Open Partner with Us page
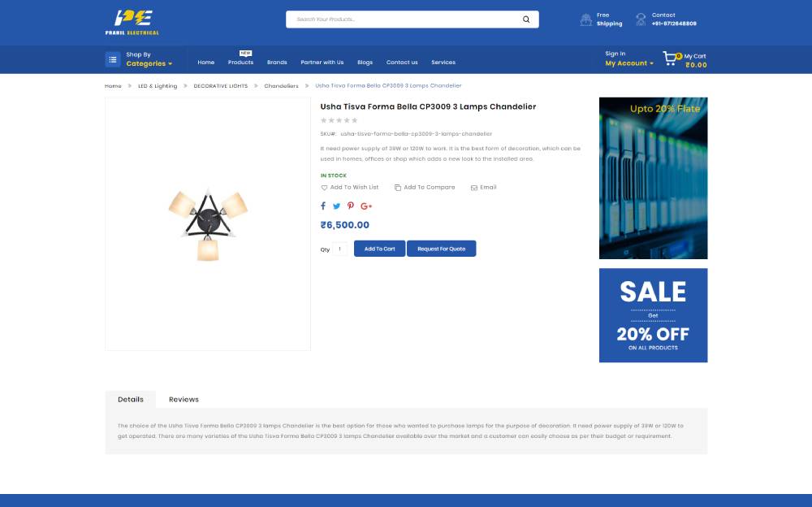This screenshot has height=507, width=812. pos(322,63)
